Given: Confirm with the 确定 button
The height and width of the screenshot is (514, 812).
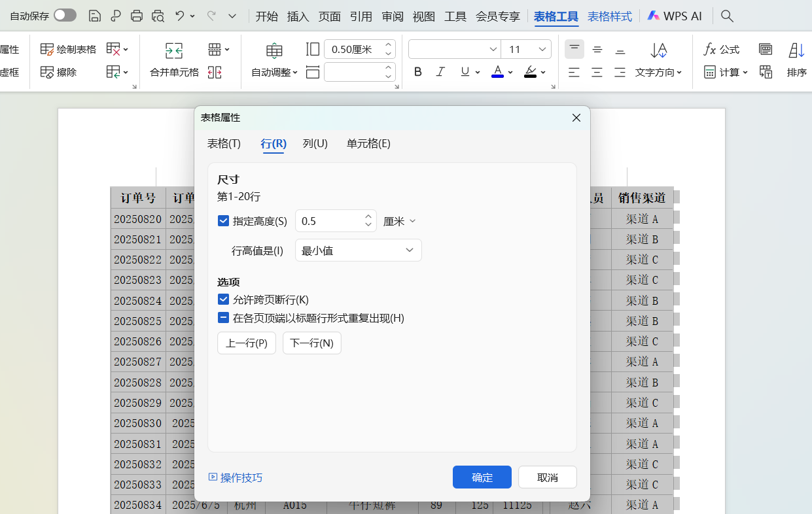Looking at the screenshot, I should click(482, 477).
